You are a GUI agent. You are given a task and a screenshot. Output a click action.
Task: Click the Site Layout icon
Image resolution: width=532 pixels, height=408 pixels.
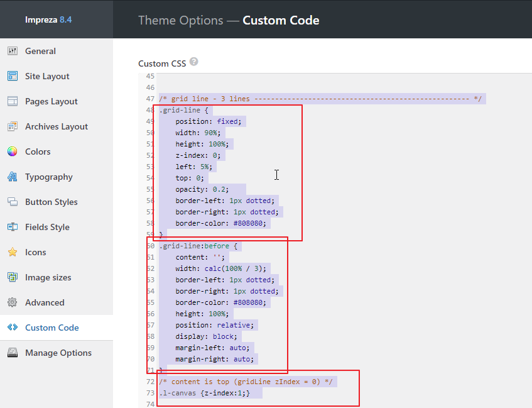pyautogui.click(x=13, y=76)
